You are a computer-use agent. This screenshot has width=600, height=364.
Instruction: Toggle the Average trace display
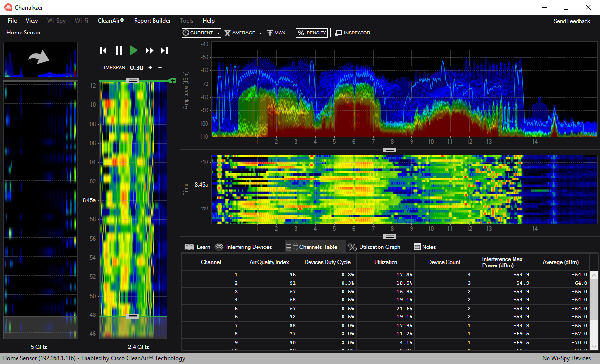(x=240, y=33)
